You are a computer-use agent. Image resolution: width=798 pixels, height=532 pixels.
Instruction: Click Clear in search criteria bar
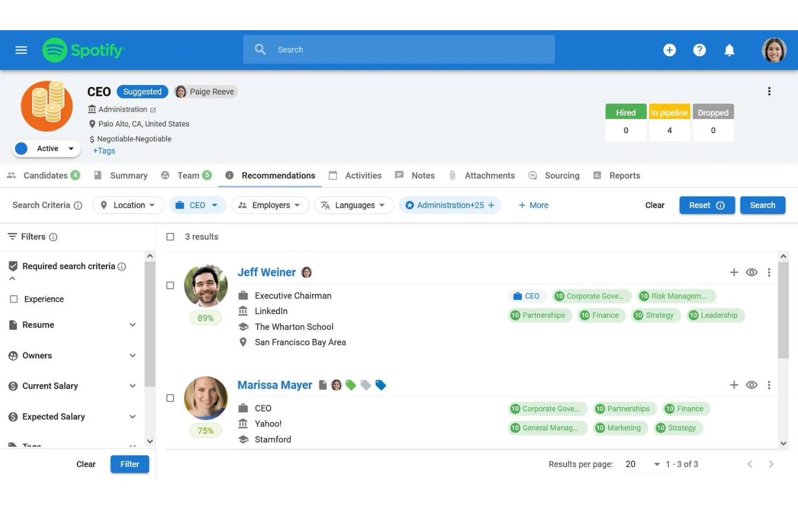655,205
